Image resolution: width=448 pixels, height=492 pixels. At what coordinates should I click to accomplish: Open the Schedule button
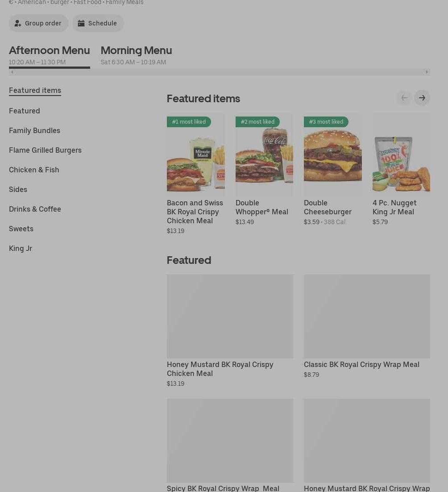click(x=98, y=23)
